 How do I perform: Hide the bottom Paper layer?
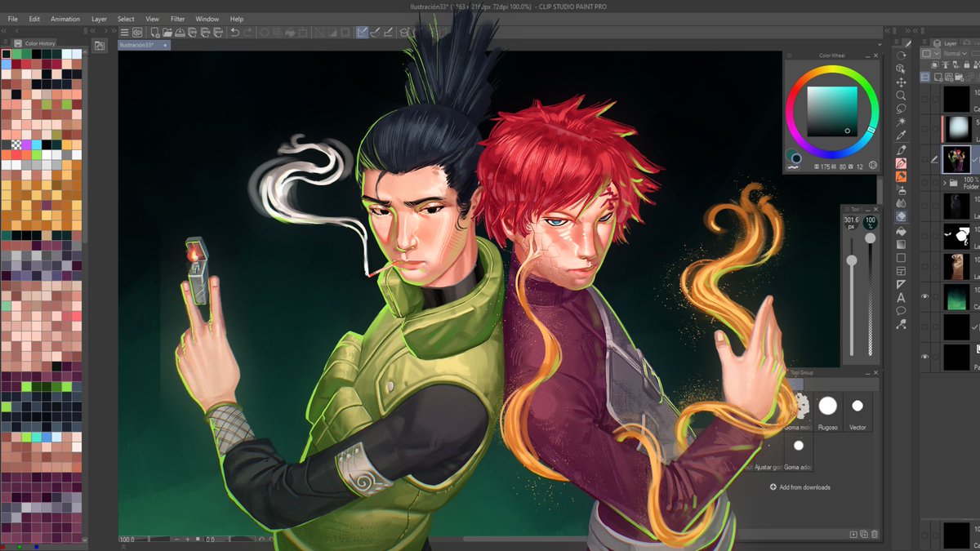point(924,357)
